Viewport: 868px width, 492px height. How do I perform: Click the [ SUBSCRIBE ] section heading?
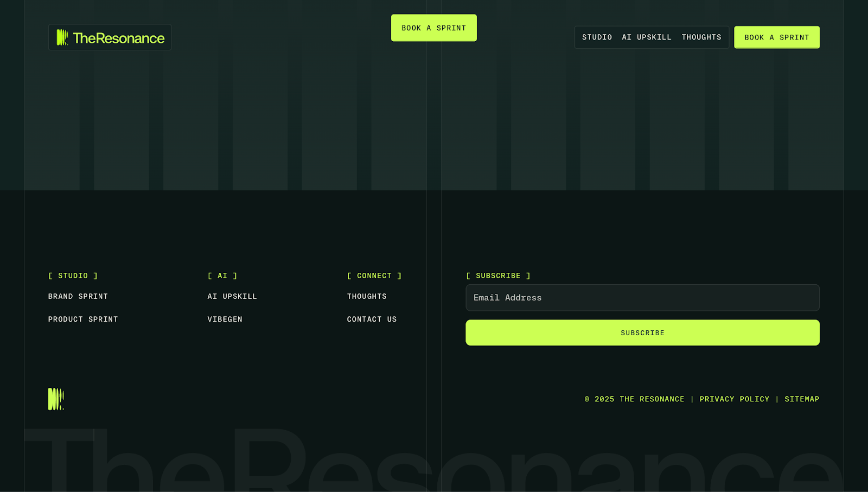[x=498, y=276]
